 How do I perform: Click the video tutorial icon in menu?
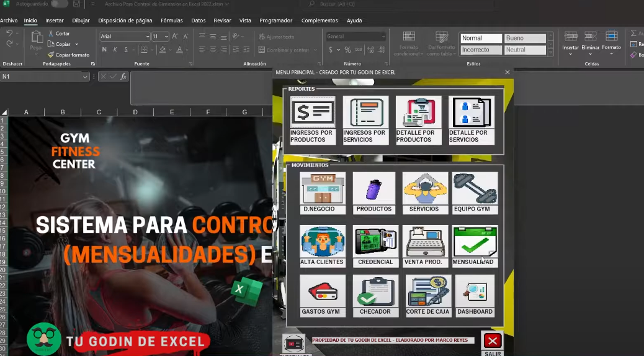point(294,344)
